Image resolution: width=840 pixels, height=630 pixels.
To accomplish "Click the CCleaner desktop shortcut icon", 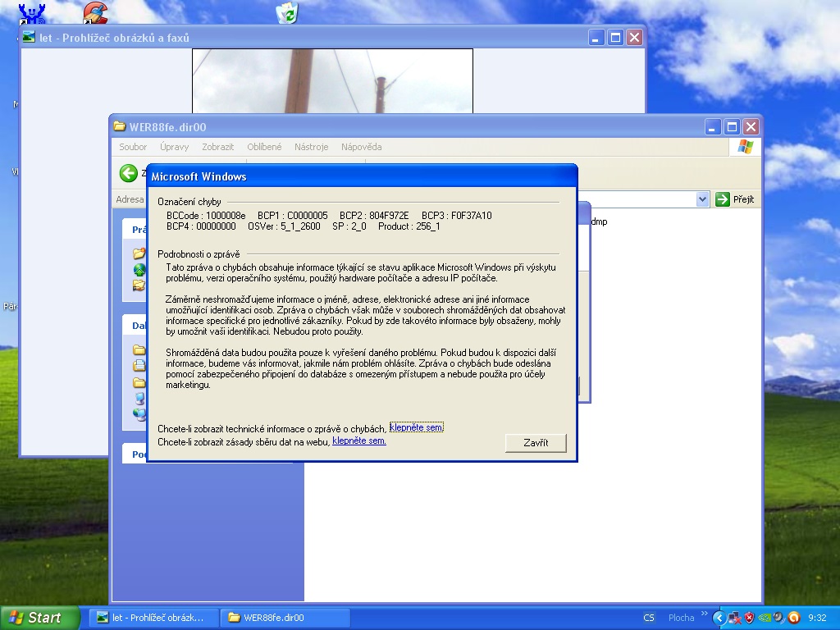I will (95, 11).
